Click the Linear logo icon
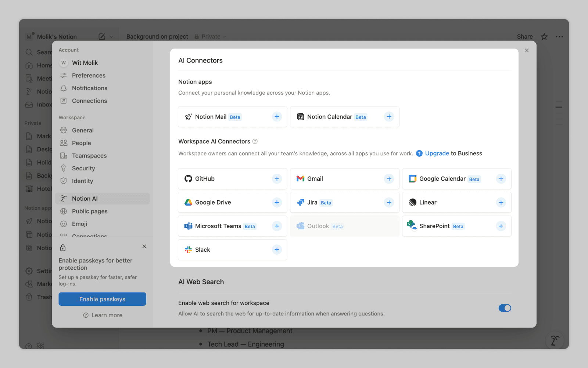 click(412, 202)
